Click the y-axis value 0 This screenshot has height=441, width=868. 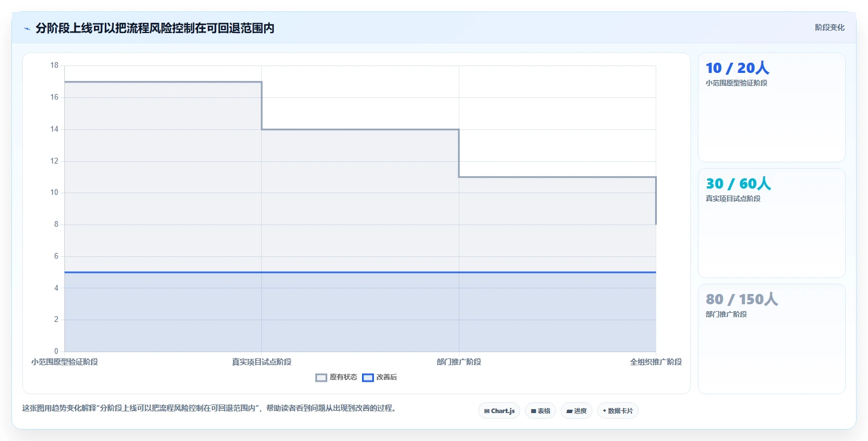[x=56, y=352]
